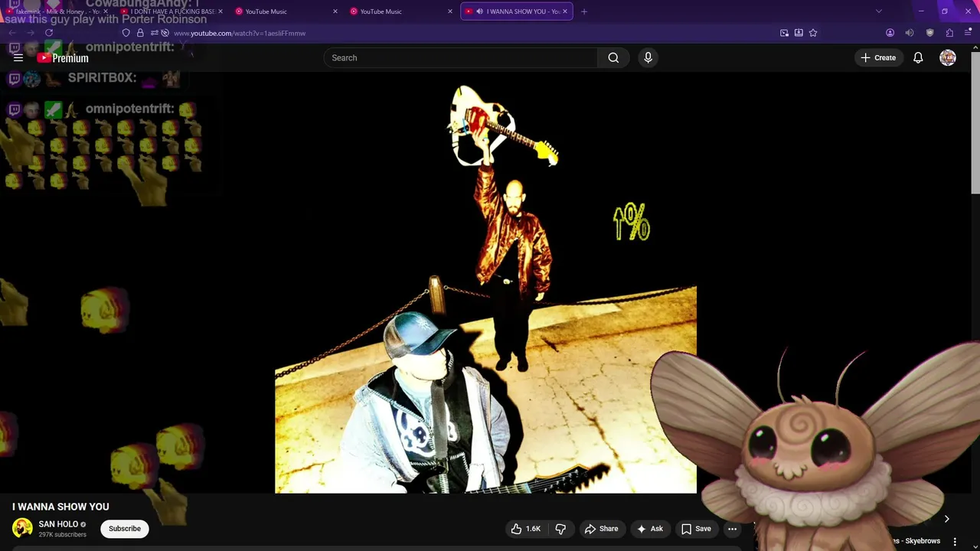This screenshot has width=980, height=551.
Task: Go forward using browser forward arrow
Action: [31, 33]
